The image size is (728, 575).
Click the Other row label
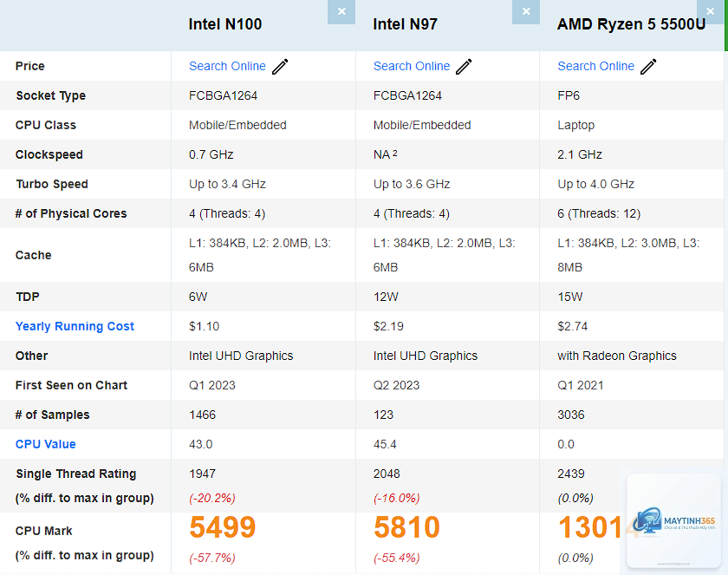[31, 356]
